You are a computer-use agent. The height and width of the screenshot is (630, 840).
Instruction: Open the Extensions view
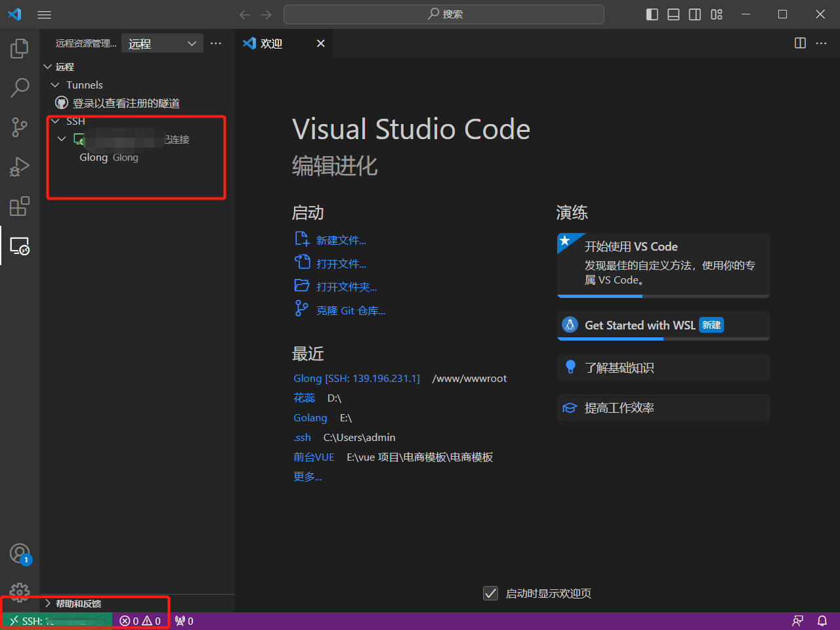coord(20,206)
